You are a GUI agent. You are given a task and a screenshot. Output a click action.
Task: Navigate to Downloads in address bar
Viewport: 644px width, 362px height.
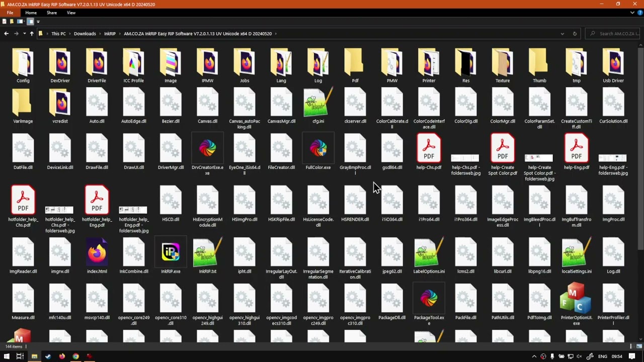(85, 34)
